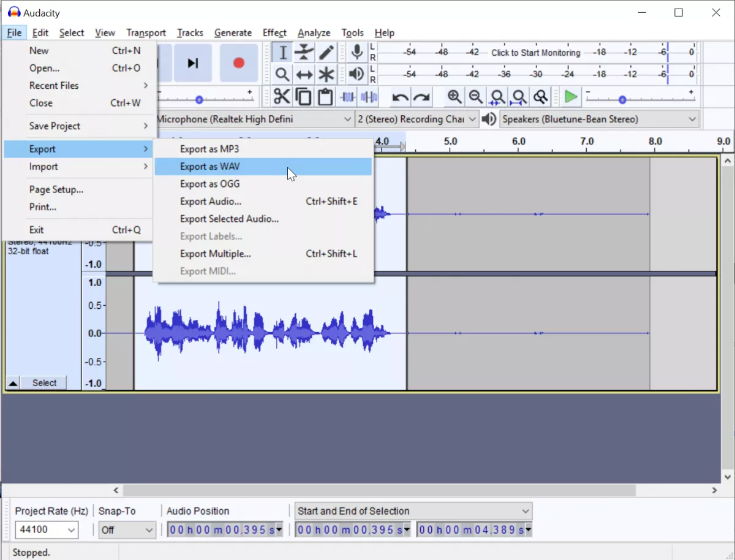The height and width of the screenshot is (560, 735).
Task: Skip to end of track
Action: tap(193, 63)
